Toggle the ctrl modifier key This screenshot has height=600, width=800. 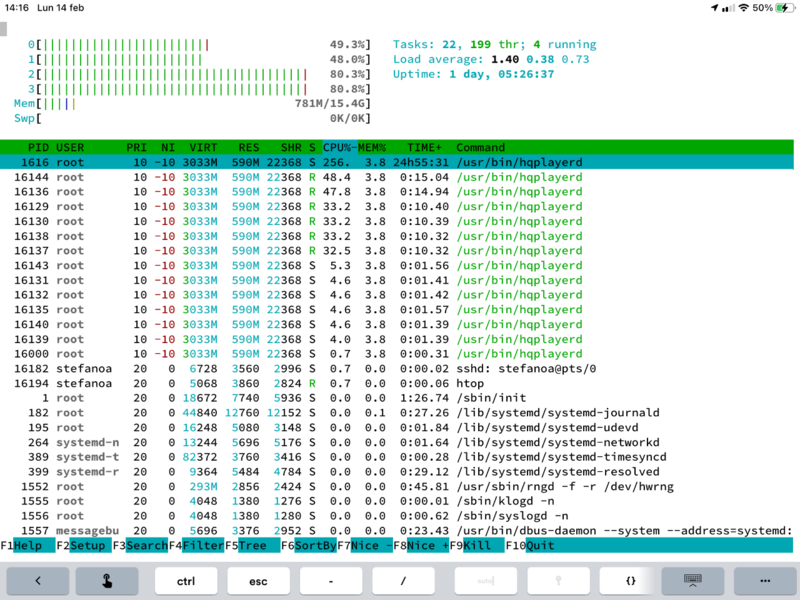point(185,580)
